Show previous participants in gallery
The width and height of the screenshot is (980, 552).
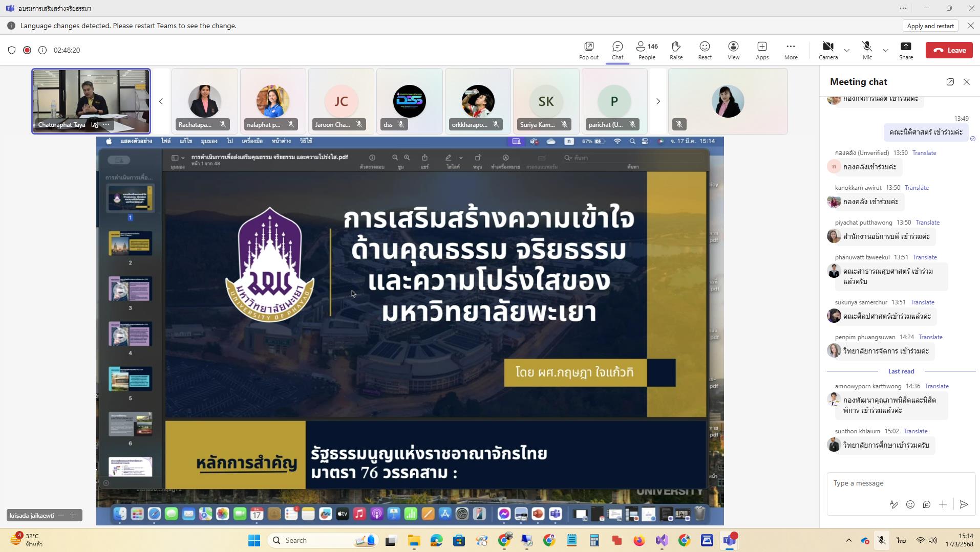[161, 101]
